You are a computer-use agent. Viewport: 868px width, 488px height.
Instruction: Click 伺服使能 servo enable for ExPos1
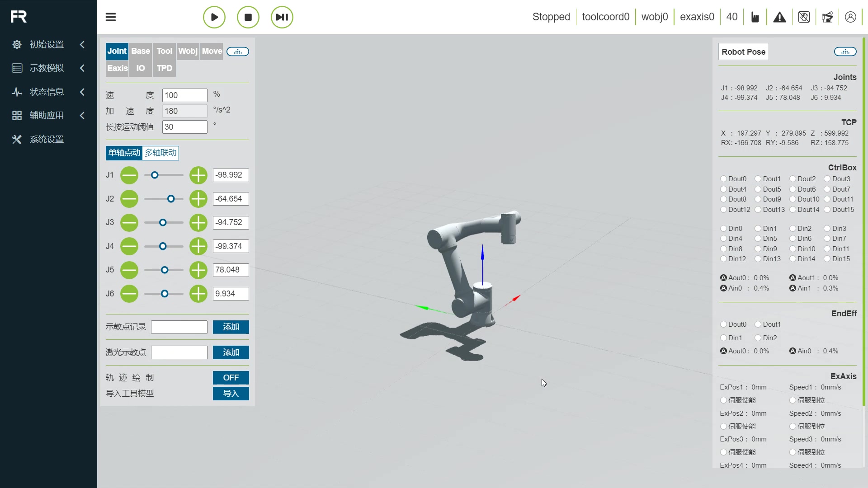723,400
